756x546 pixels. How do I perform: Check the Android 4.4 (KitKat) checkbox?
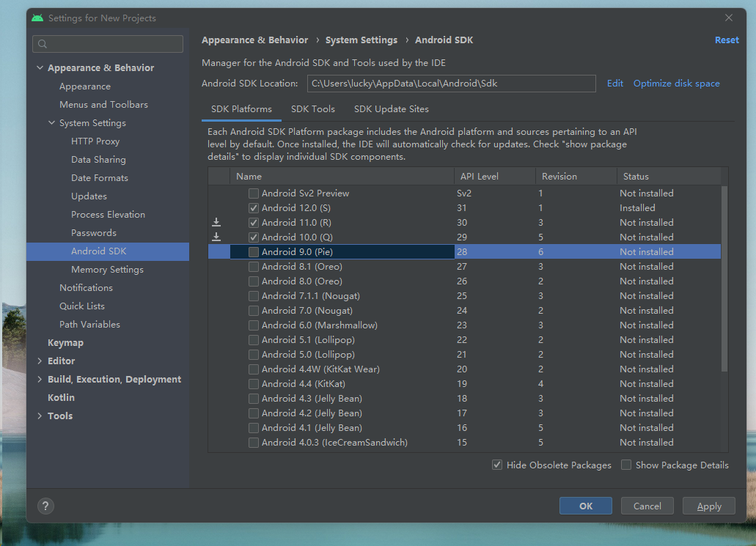pos(253,384)
